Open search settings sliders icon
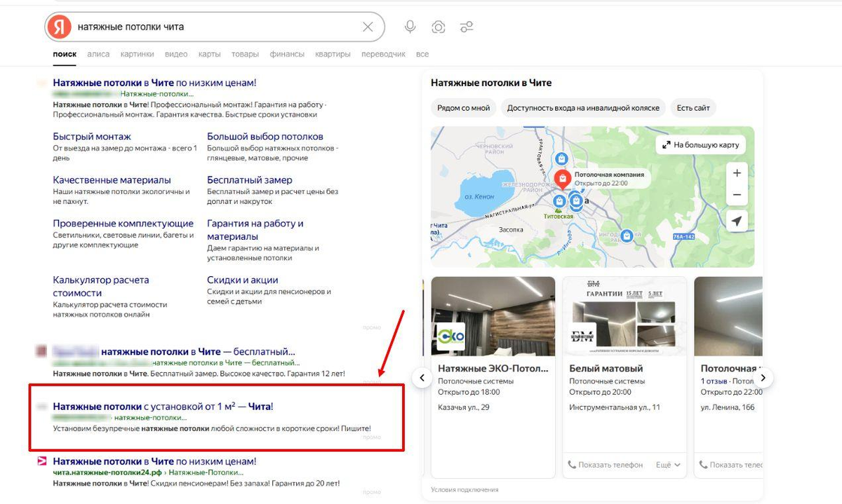This screenshot has height=504, width=842. click(x=467, y=27)
